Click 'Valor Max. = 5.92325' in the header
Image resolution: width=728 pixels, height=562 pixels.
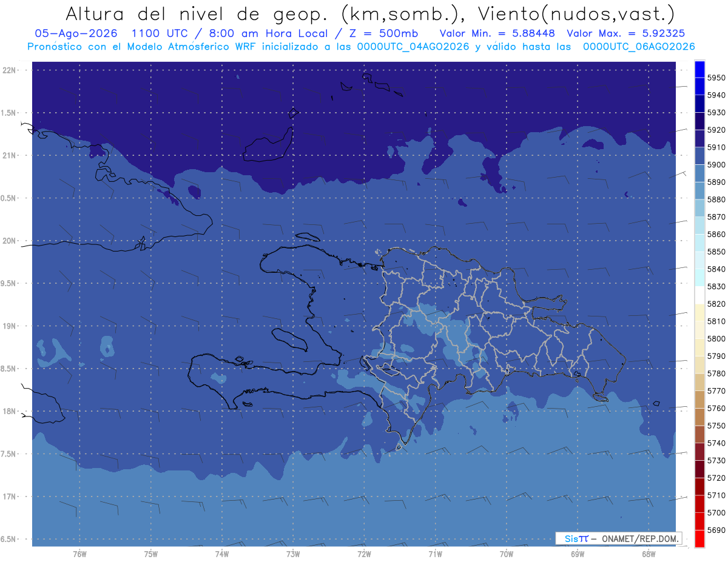point(626,33)
